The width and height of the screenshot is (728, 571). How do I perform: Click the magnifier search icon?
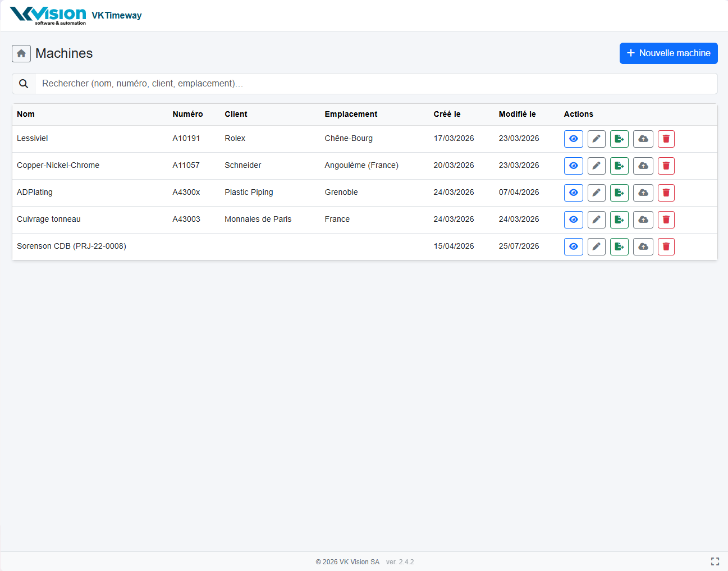[x=24, y=84]
